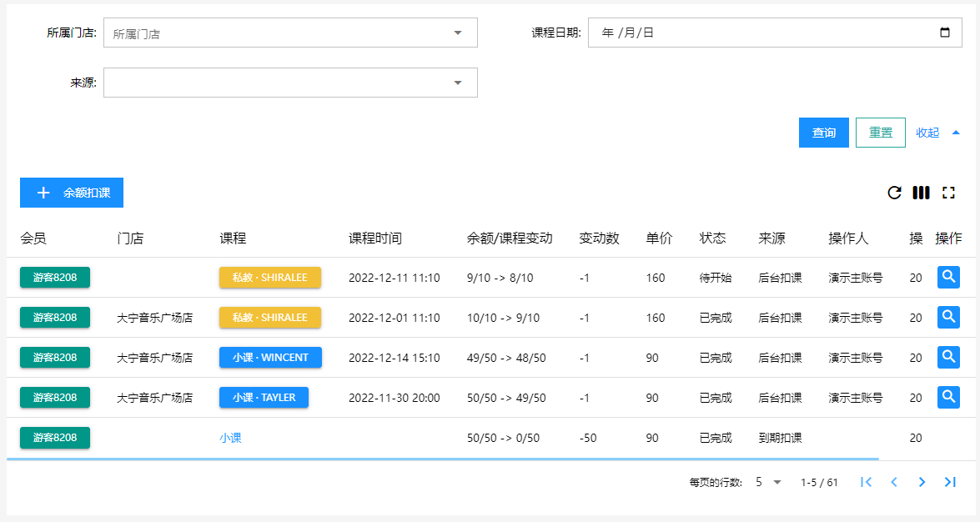Expand the 所属门店 dropdown
This screenshot has height=522, width=980.
457,33
